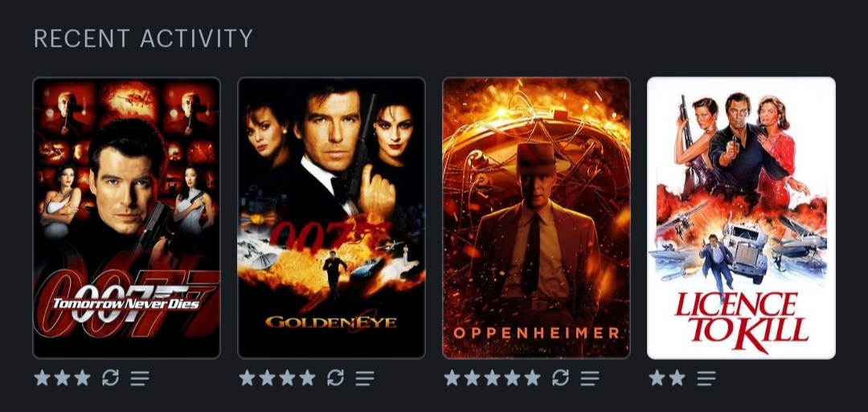Screen dimensions: 868x412
Task: Select the rewatch icon beneath Oppenheimer
Action: 560,377
